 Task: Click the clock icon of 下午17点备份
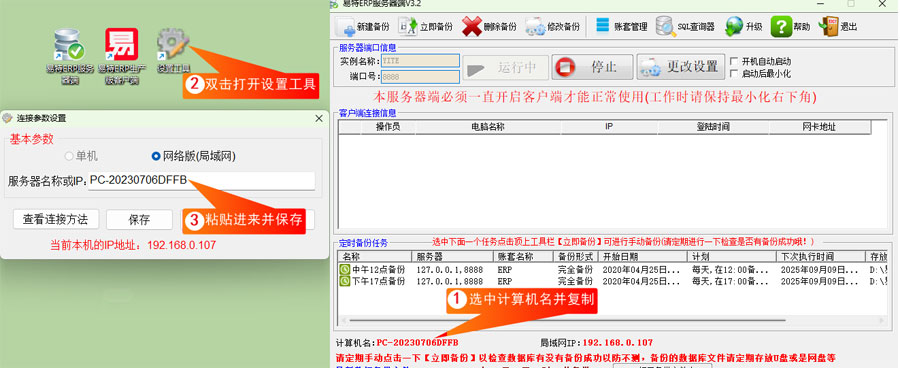(x=345, y=281)
